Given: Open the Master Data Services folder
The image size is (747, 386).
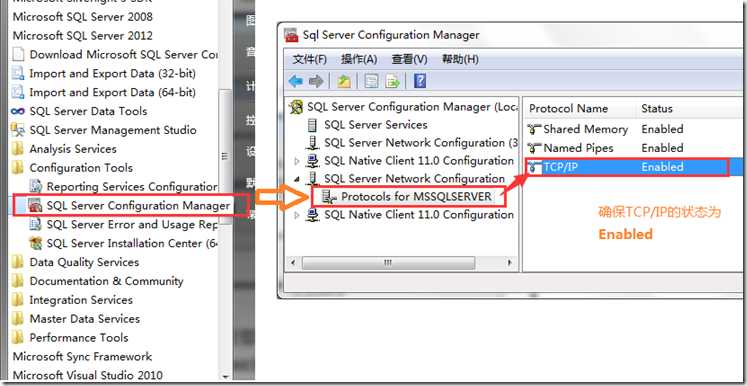Looking at the screenshot, I should coord(84,319).
